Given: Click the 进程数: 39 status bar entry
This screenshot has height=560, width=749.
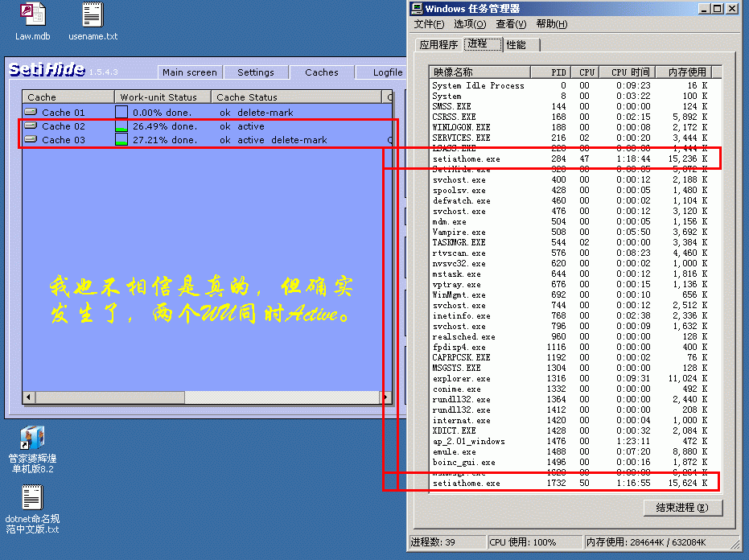Looking at the screenshot, I should pos(447,542).
